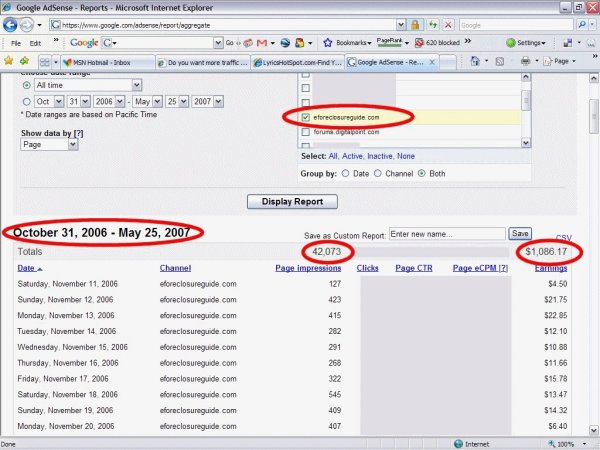Open the end day 25 dropdown

coord(184,101)
